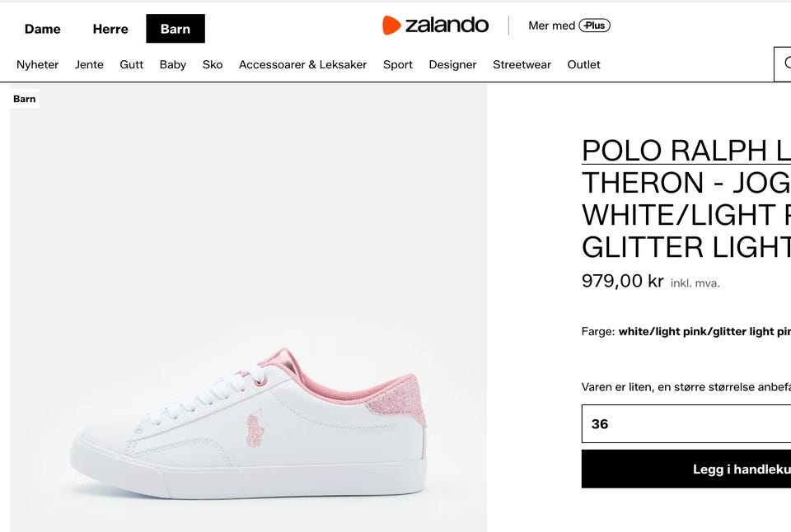Viewport: 791px width, 532px height.
Task: Select Baby in the category menu
Action: 173,64
